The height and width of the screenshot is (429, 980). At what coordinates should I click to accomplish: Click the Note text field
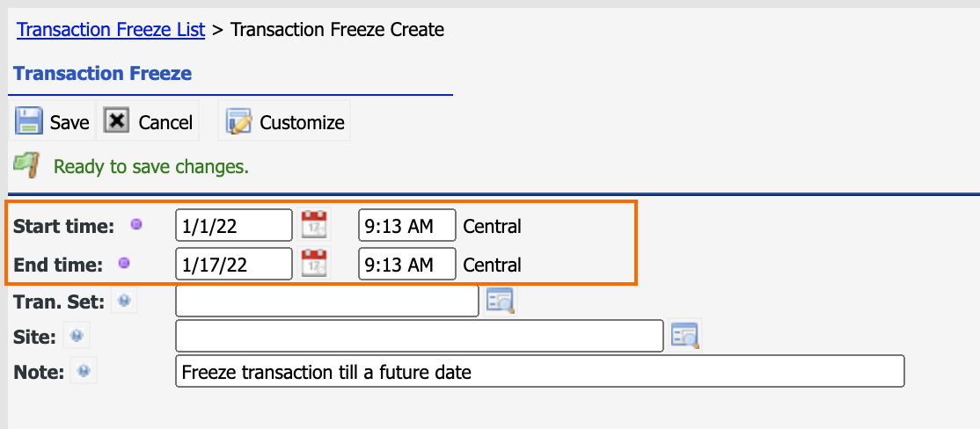[x=540, y=372]
